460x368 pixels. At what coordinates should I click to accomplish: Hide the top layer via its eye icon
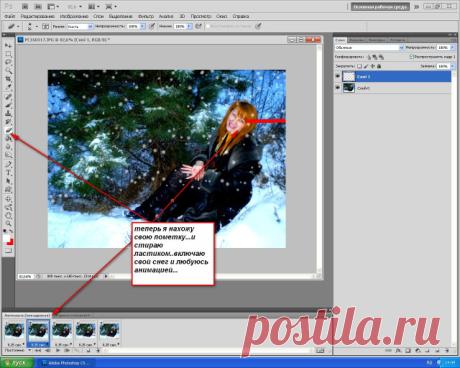point(338,77)
